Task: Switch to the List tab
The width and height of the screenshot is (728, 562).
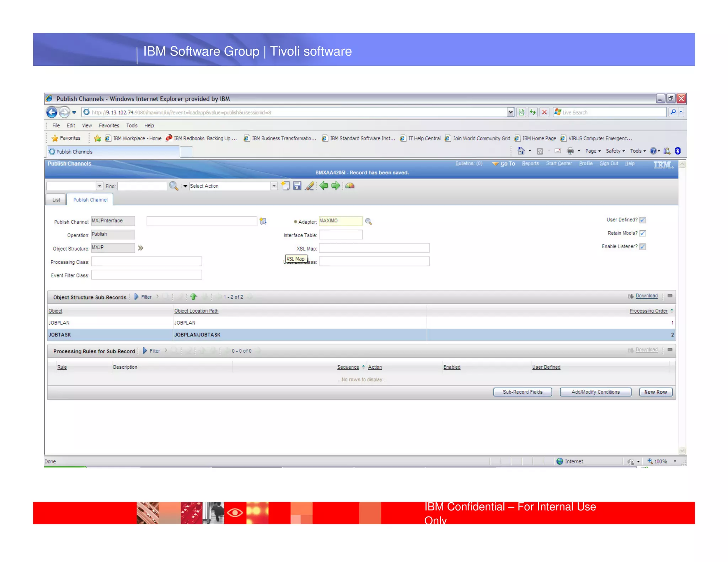Action: pyautogui.click(x=56, y=200)
